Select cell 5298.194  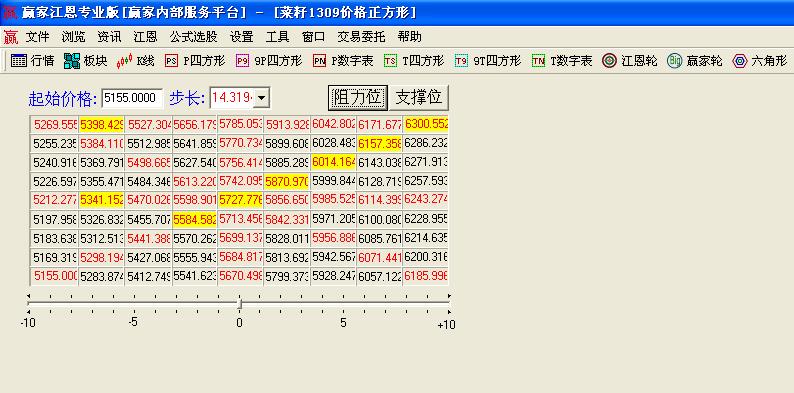[101, 257]
